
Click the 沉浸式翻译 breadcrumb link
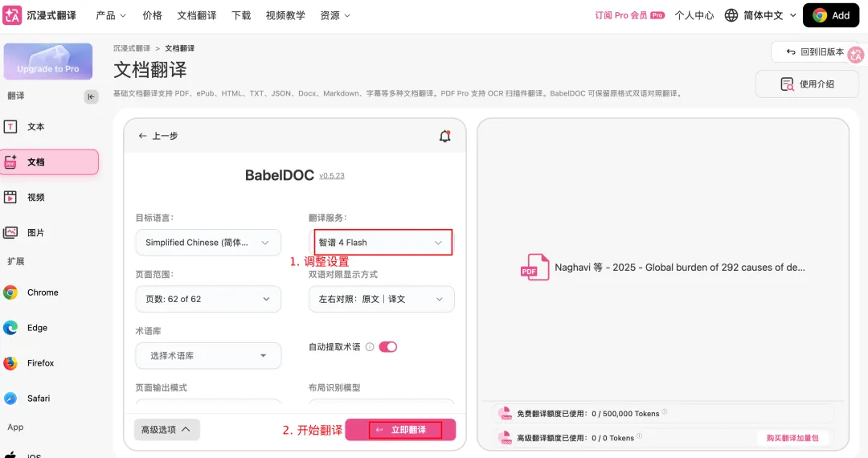(132, 49)
